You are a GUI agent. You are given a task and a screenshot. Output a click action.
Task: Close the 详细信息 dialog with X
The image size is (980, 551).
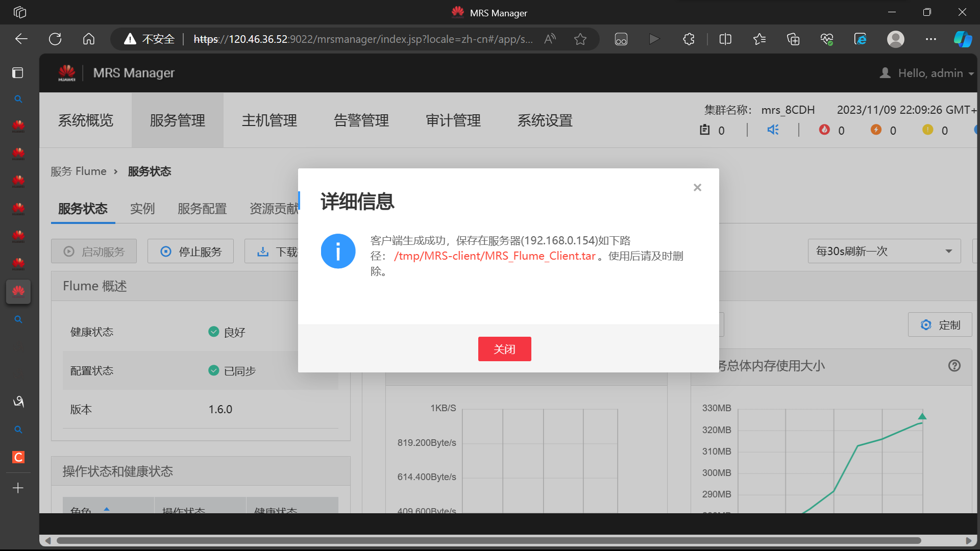click(697, 188)
